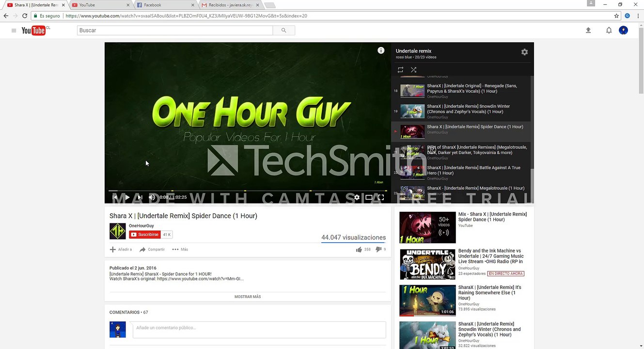Open the OneHourGuy channel avatar
644x349 pixels.
point(117,231)
